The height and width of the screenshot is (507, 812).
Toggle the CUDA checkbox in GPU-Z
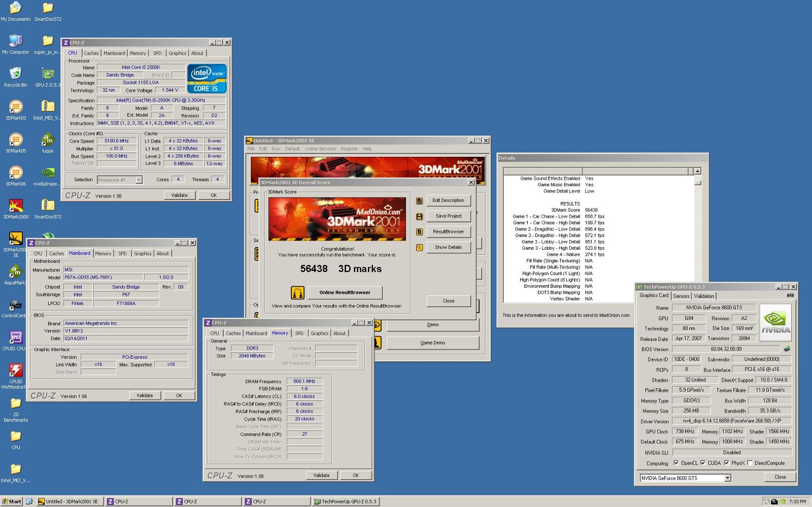pyautogui.click(x=703, y=463)
